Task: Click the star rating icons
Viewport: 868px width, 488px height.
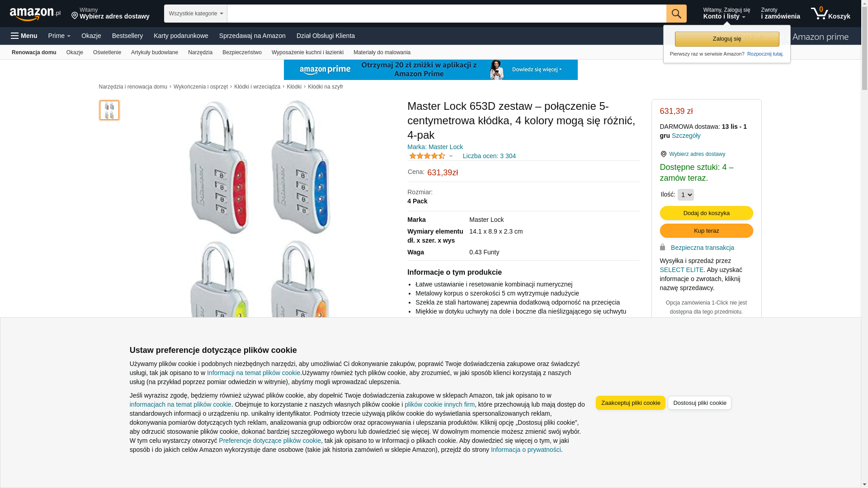Action: [x=427, y=156]
